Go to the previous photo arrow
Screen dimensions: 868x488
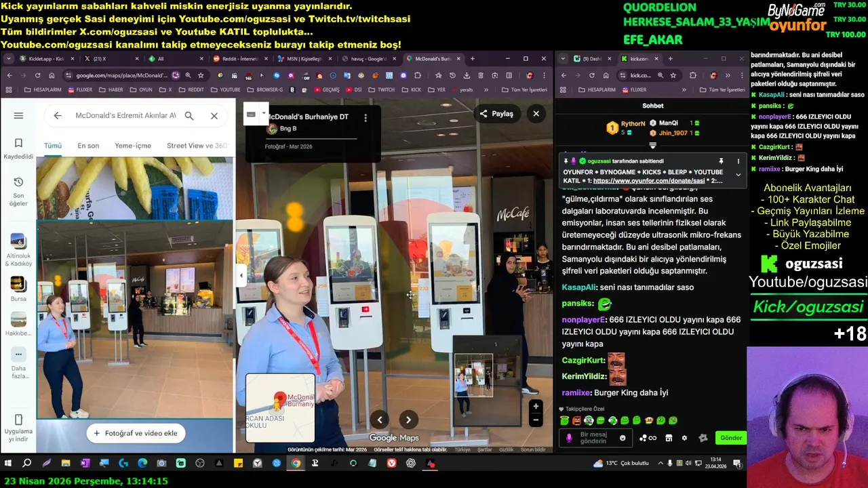380,420
